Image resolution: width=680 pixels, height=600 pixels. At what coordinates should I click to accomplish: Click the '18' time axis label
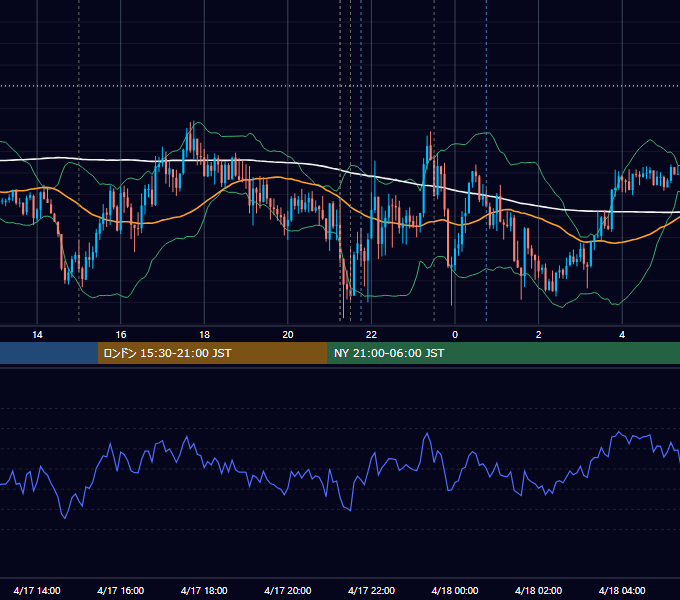tap(204, 335)
